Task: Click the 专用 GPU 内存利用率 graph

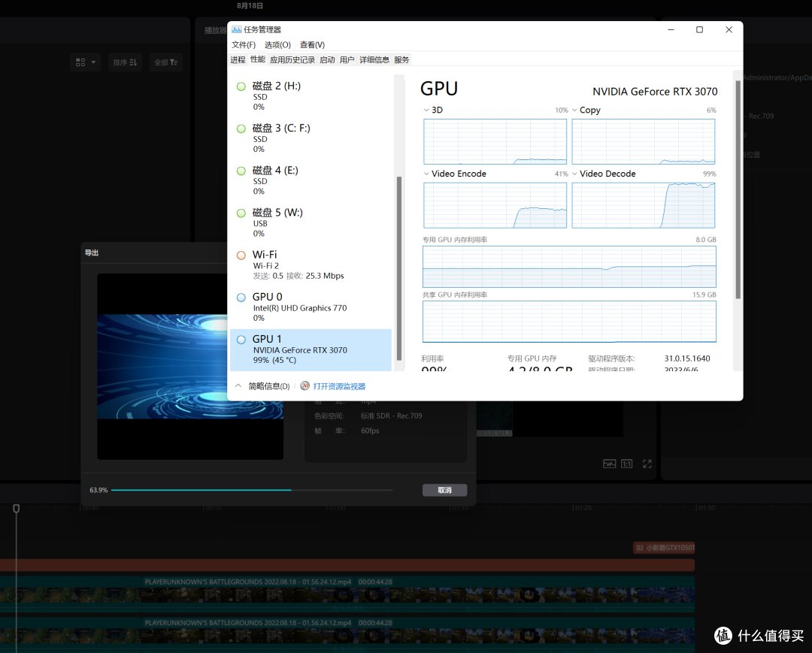Action: [x=569, y=267]
